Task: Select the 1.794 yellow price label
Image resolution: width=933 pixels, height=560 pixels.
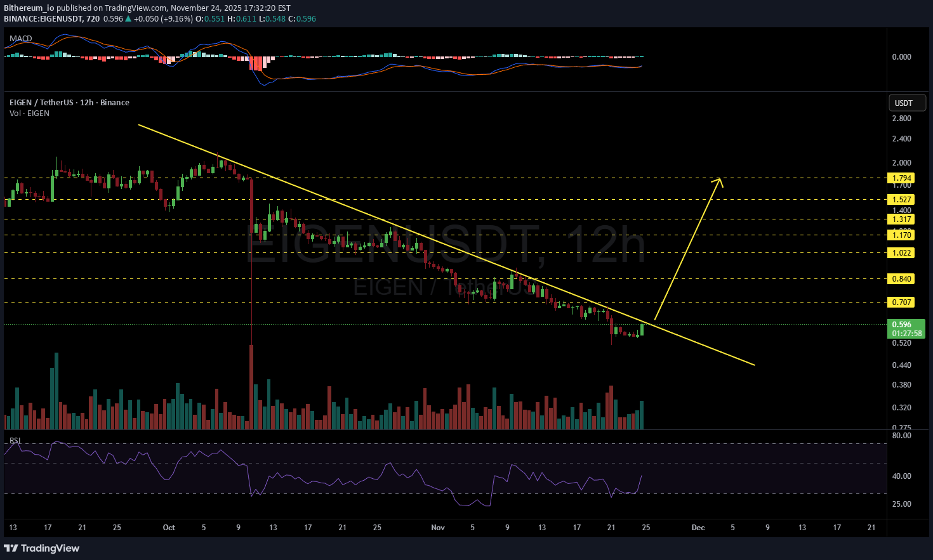Action: pos(901,178)
